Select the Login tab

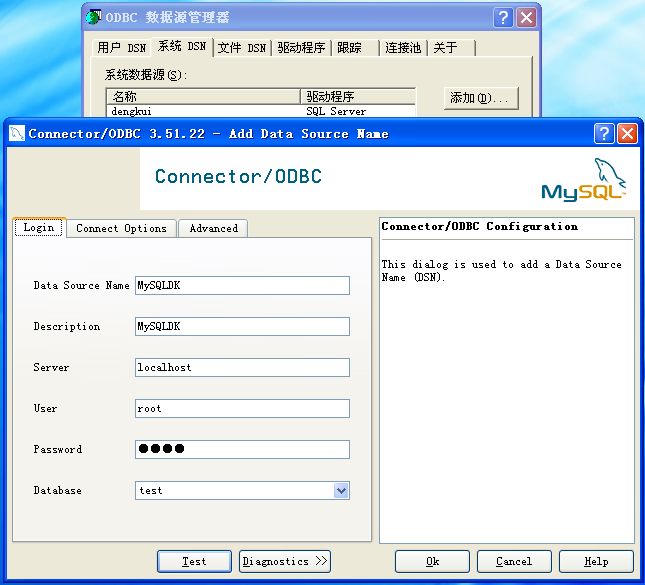click(39, 228)
